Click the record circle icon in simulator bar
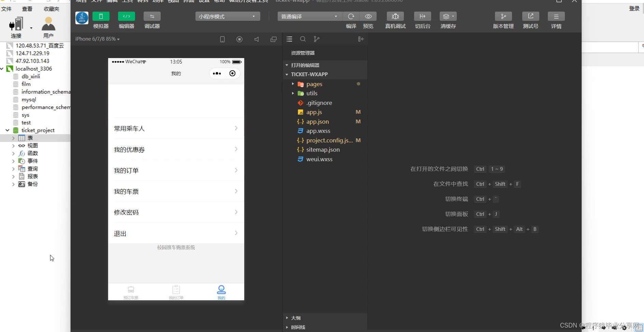This screenshot has width=644, height=332. pyautogui.click(x=239, y=39)
